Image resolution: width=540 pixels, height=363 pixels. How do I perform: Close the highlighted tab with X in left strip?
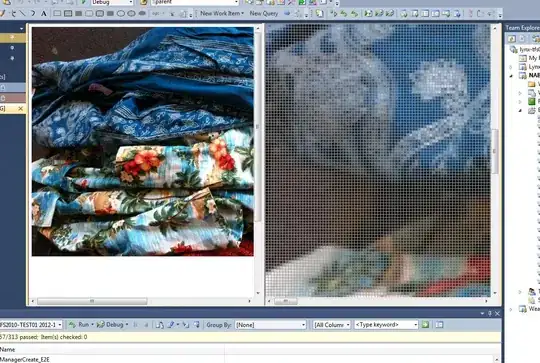point(21,109)
